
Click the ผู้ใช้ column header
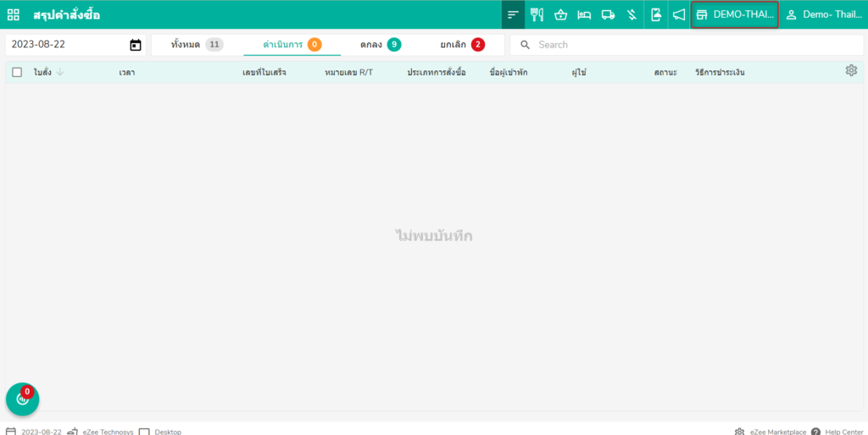[x=579, y=73]
